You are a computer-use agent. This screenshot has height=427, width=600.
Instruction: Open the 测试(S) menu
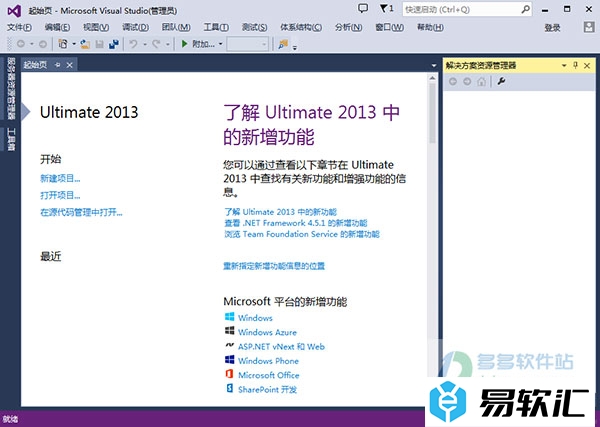click(x=254, y=27)
